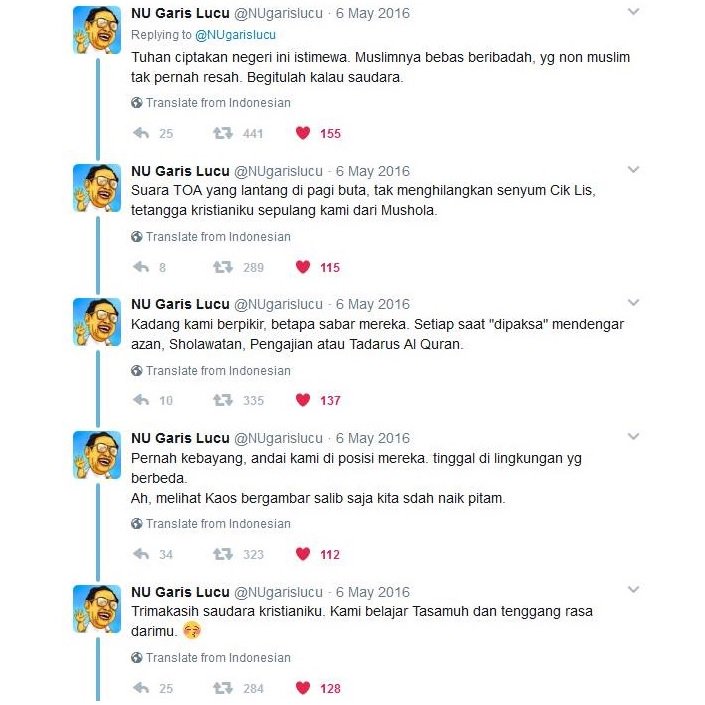Translate the 'Pernah kebayang' tweet from Indonesian
705x705 pixels.
211,524
